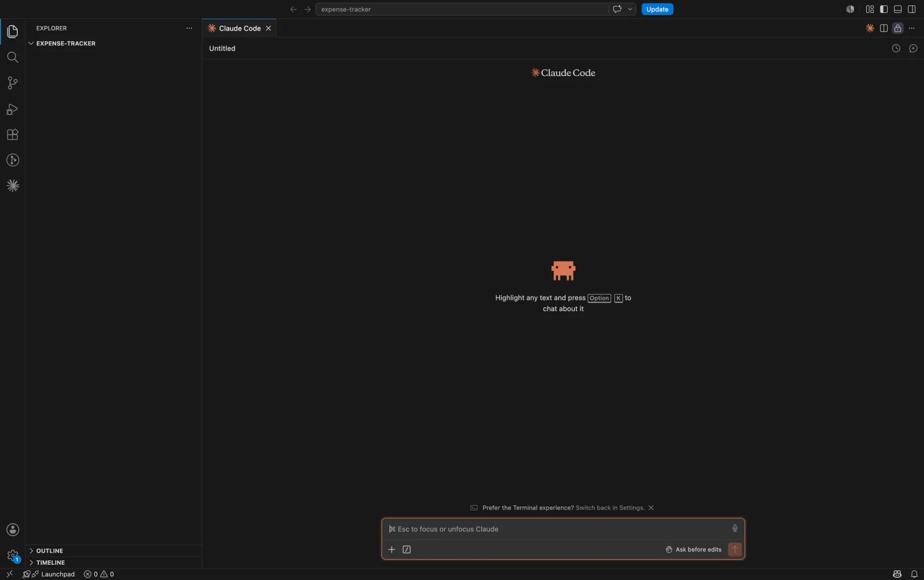This screenshot has width=924, height=580.
Task: Send message with arrow button
Action: coord(735,549)
